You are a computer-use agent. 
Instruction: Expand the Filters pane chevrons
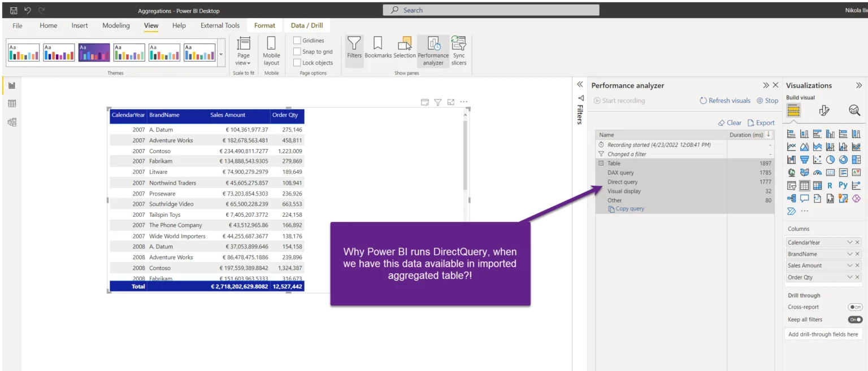click(580, 85)
